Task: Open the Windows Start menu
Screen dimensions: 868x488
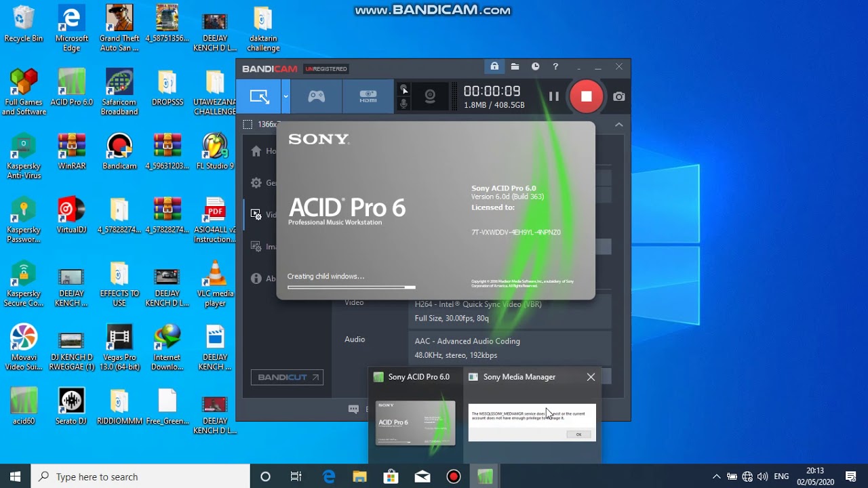Action: coord(15,476)
